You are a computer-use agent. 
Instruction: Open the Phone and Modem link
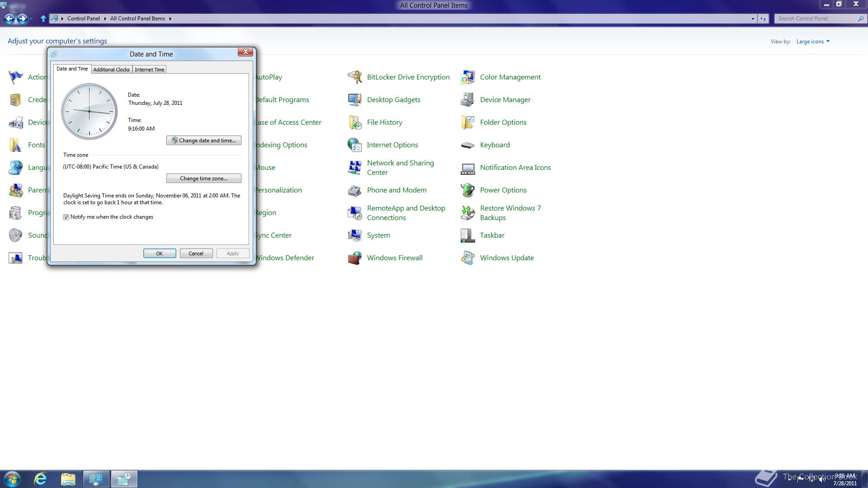click(396, 190)
